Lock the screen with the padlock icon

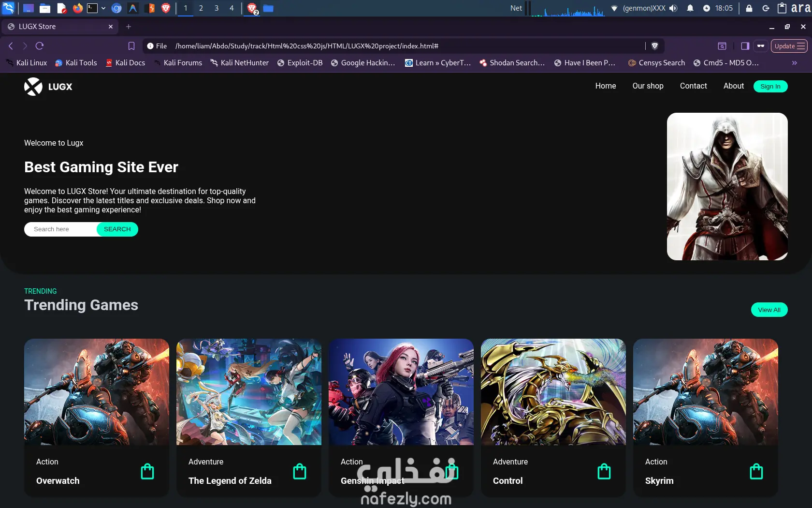tap(749, 8)
